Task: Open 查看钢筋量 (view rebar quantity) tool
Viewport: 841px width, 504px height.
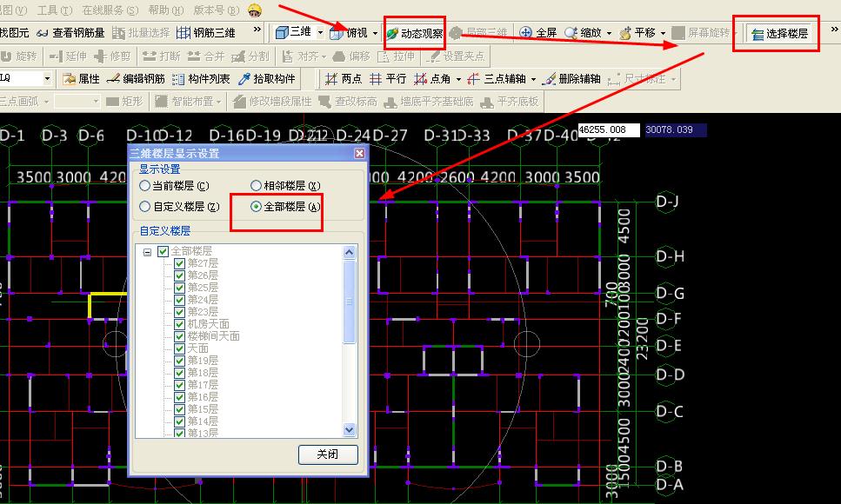Action: point(70,33)
